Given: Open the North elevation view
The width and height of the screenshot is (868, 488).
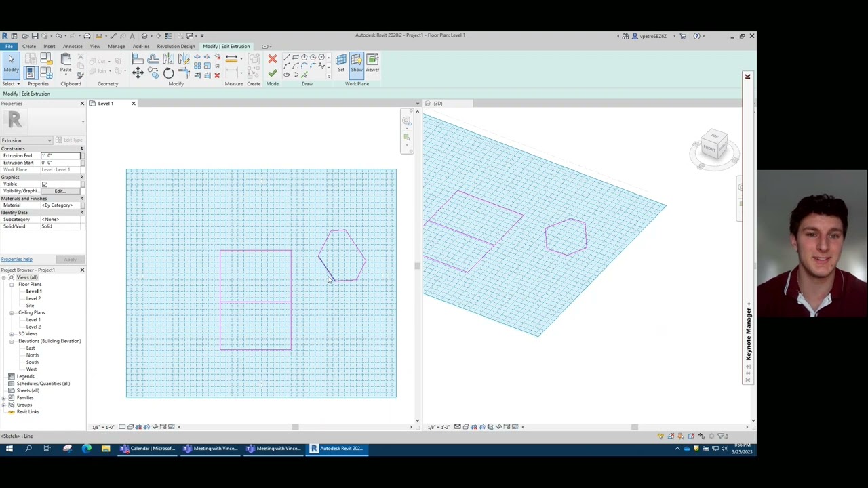Looking at the screenshot, I should [x=32, y=355].
